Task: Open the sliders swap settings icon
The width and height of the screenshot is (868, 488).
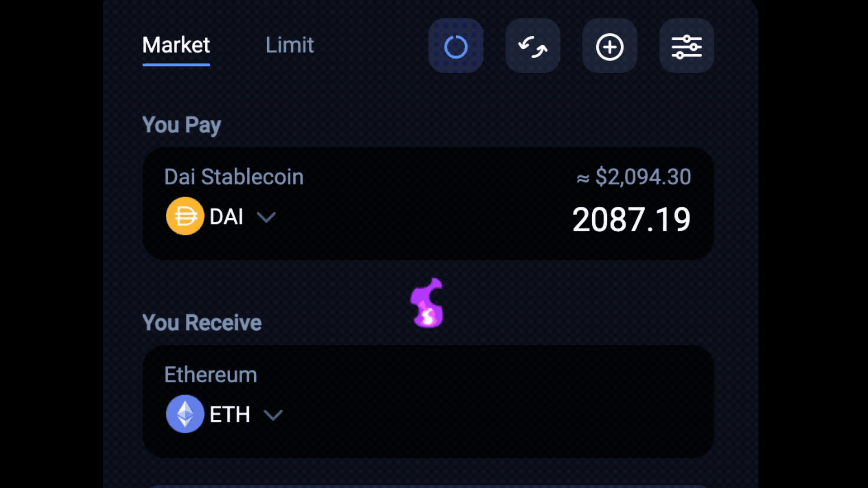Action: [x=686, y=46]
